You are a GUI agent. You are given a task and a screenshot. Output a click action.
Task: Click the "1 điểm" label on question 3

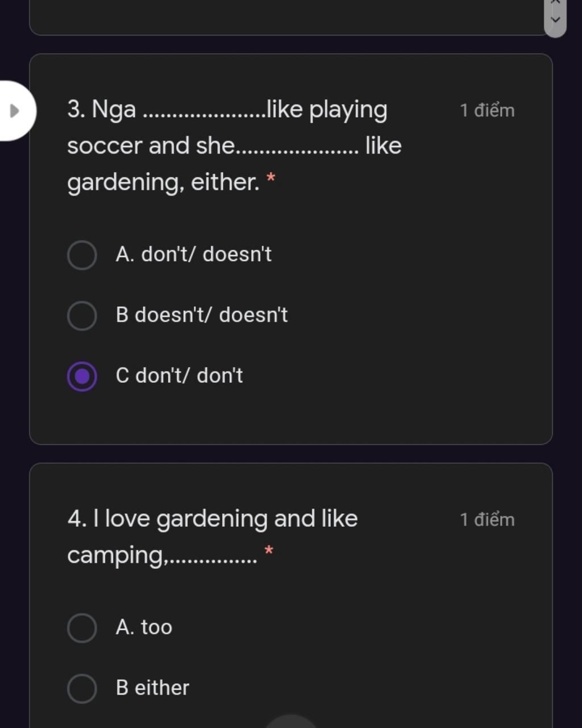coord(487,110)
